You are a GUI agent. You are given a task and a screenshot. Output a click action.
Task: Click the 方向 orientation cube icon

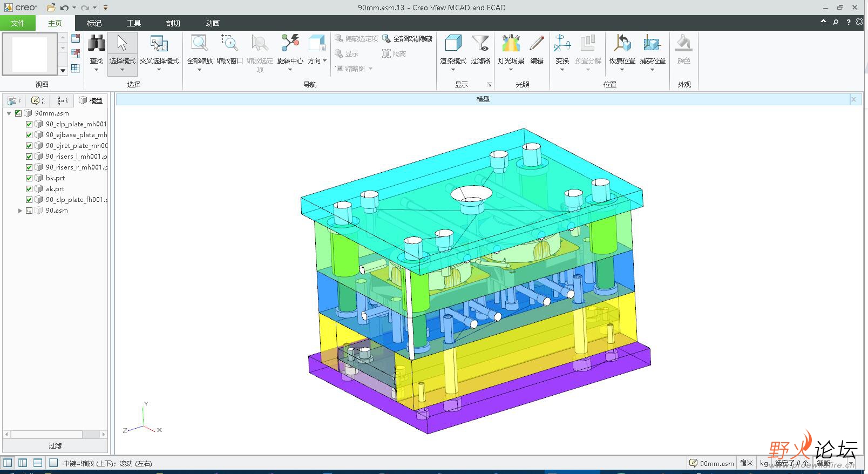[x=317, y=44]
